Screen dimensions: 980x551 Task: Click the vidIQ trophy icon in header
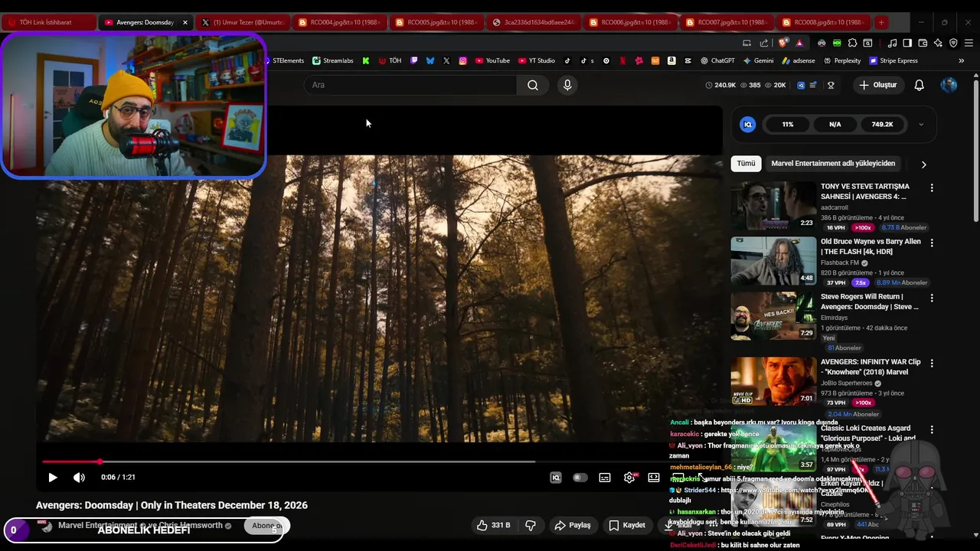tap(830, 85)
